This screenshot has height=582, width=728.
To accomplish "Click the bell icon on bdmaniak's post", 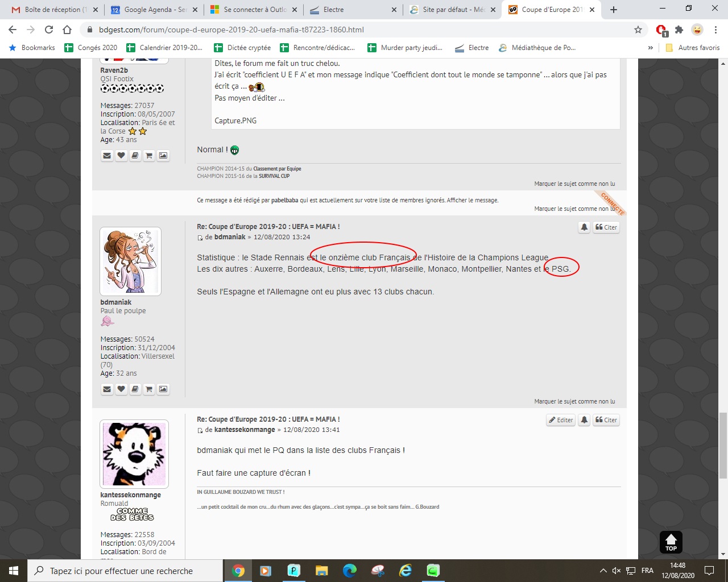I will click(x=584, y=227).
